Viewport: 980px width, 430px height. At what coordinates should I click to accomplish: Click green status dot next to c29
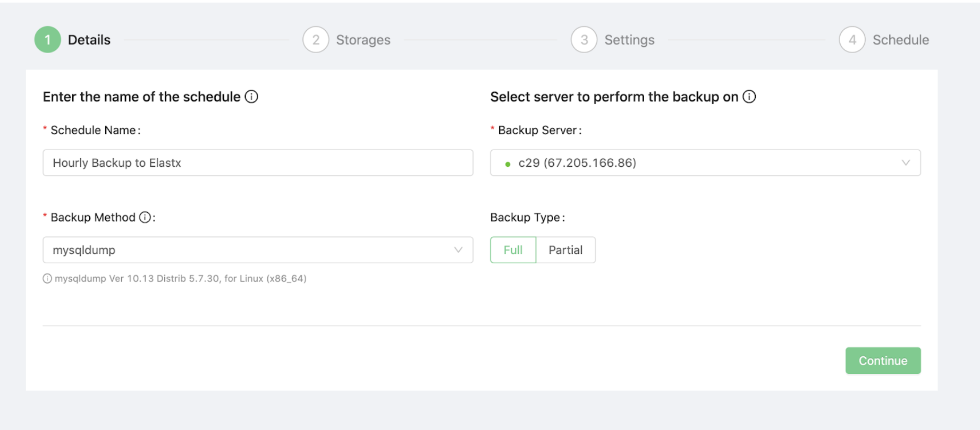click(508, 164)
